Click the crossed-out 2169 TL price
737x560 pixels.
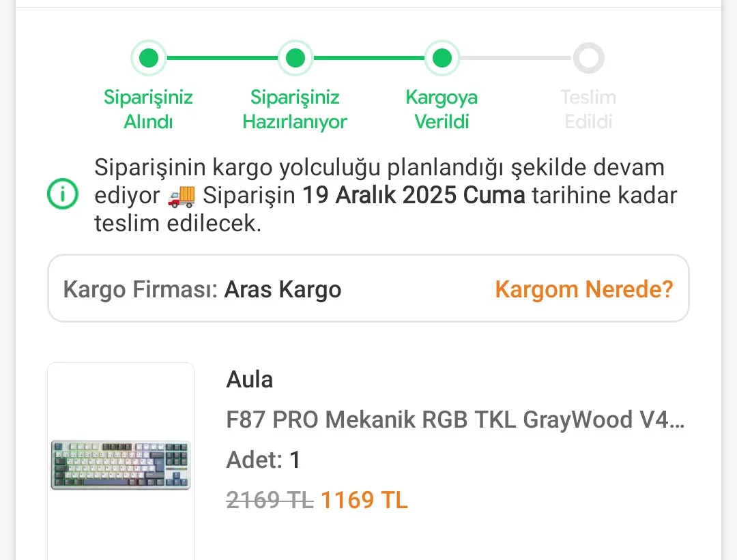click(x=269, y=500)
